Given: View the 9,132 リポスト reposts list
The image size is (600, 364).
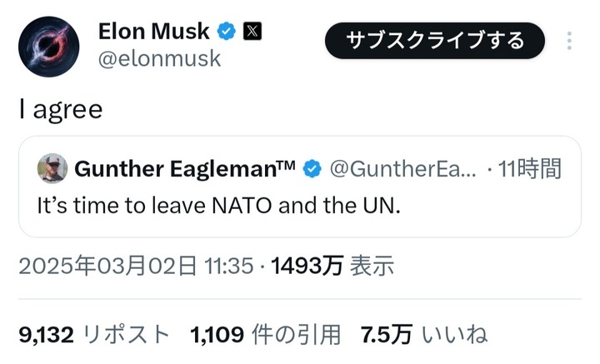Looking at the screenshot, I should [x=93, y=335].
